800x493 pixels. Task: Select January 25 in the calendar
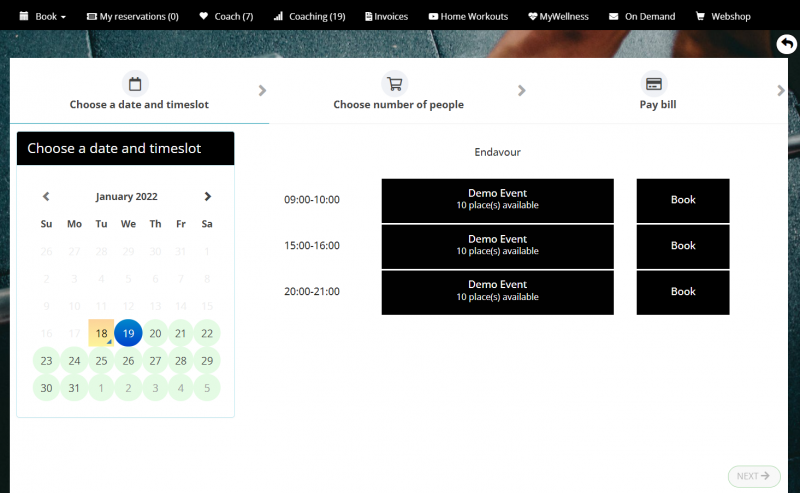pos(101,360)
